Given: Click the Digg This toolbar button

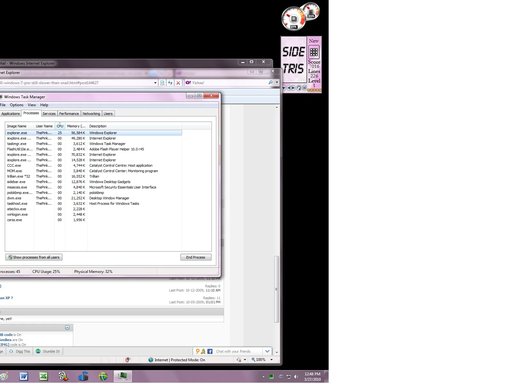Looking at the screenshot, I should coord(20,351).
